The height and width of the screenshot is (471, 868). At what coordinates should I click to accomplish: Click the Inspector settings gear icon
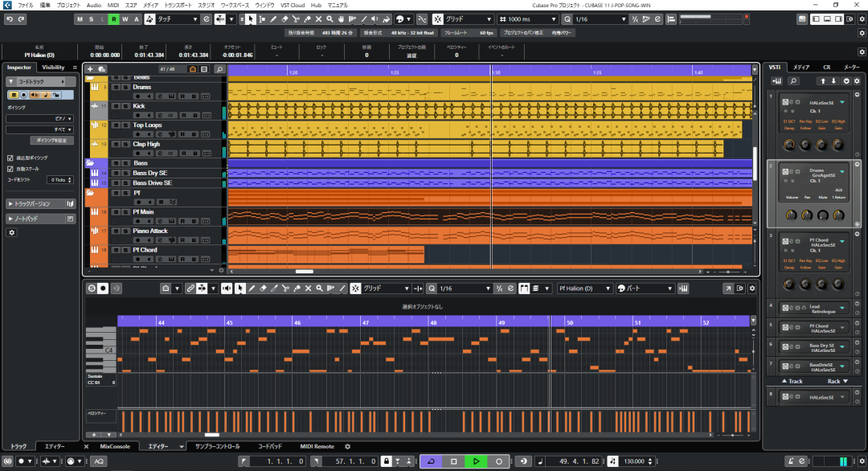[x=11, y=232]
